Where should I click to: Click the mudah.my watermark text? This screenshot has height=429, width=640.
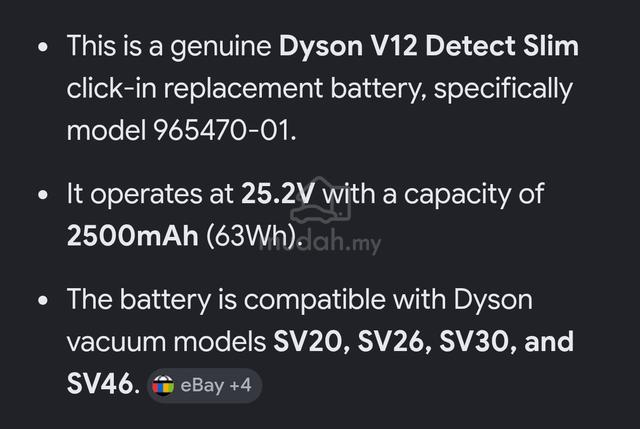[320, 242]
